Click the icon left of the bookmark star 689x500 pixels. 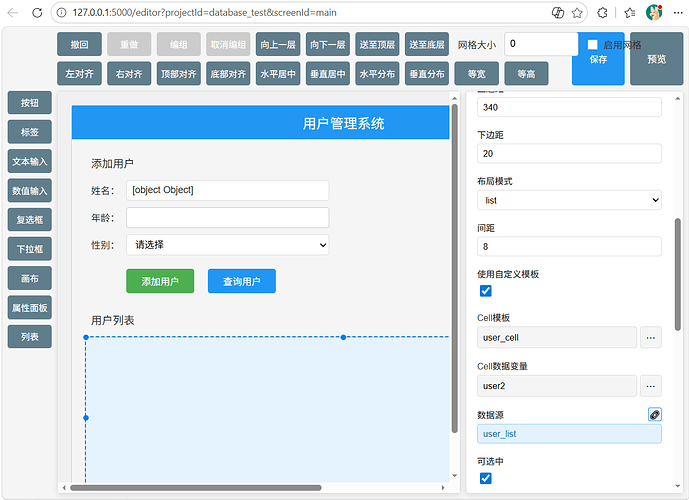(x=558, y=13)
